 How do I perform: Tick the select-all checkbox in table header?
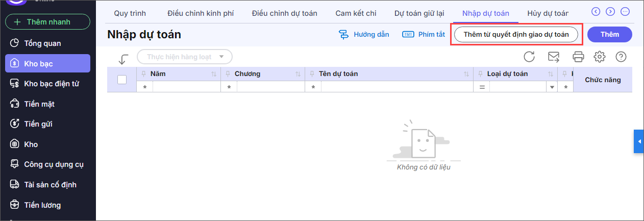point(122,80)
